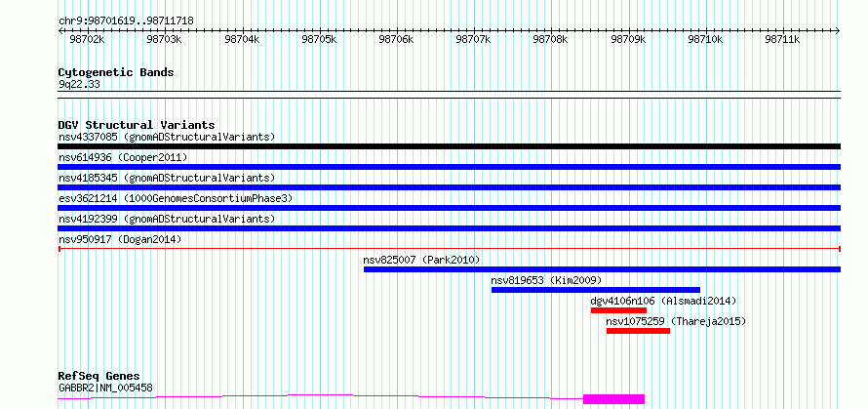This screenshot has height=409, width=868.
Task: Click the esv3621214 (1000GenomesConsortiumPhase3) label
Action: [176, 198]
